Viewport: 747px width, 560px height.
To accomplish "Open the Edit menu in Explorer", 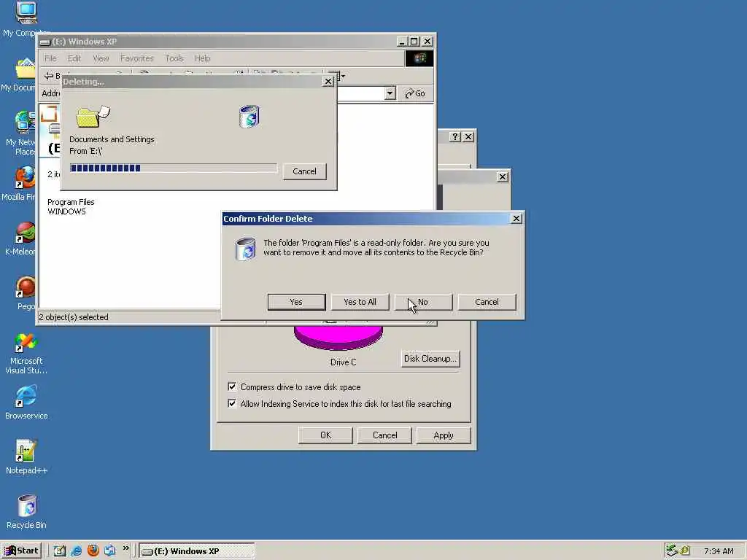I will 74,58.
